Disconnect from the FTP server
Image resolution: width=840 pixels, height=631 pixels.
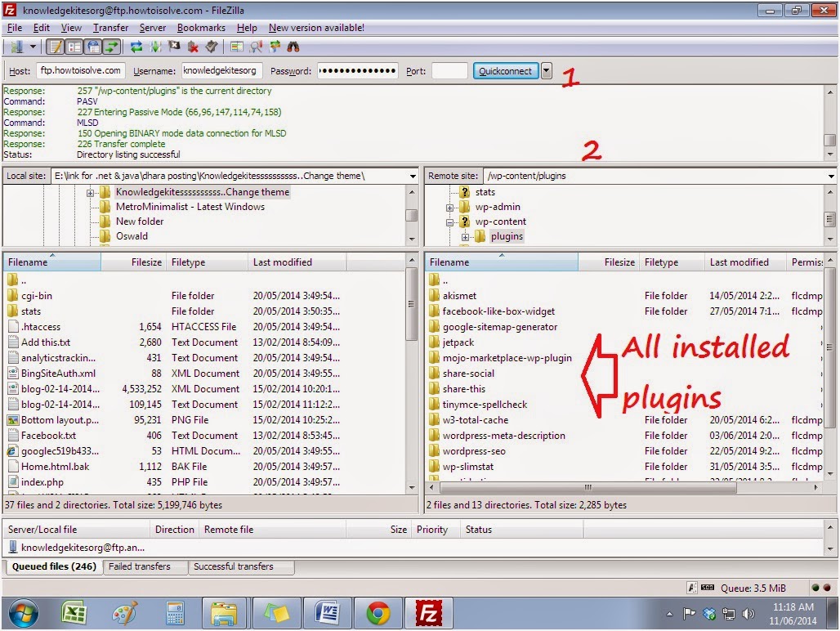click(x=192, y=45)
